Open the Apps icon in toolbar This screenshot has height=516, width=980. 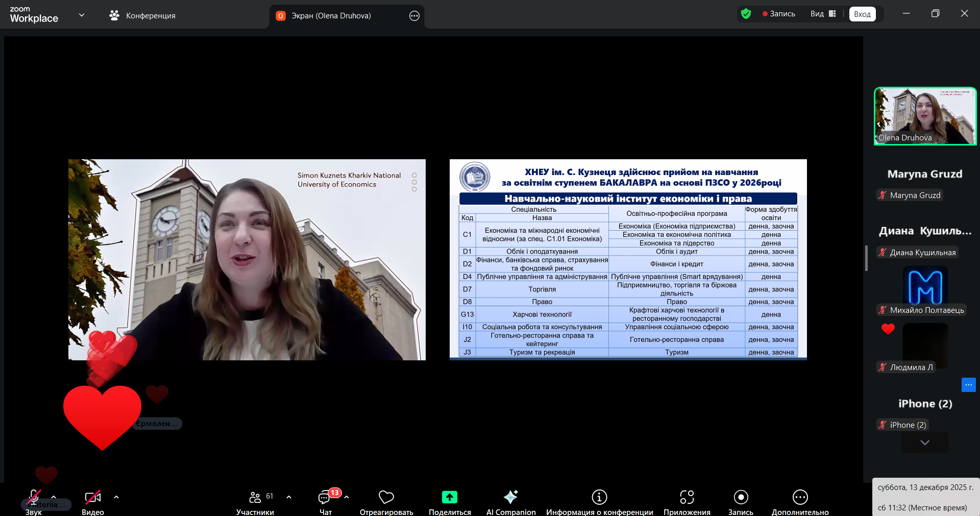687,497
